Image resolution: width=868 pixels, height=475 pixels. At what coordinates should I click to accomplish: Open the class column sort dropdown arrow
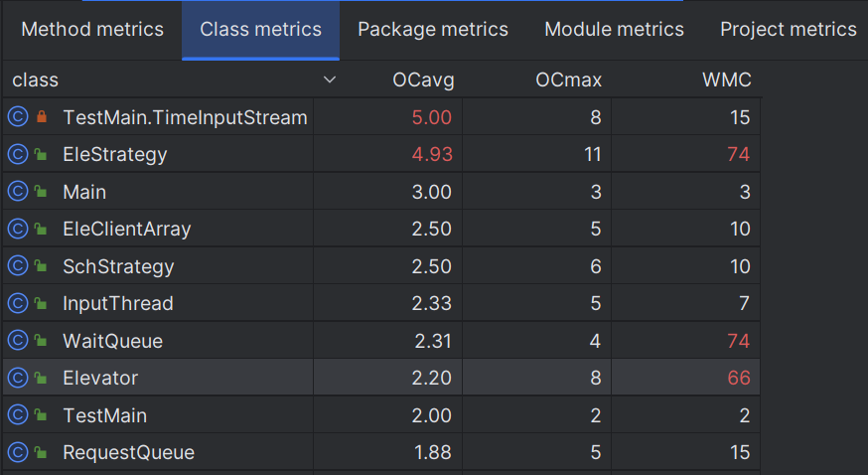pos(330,79)
